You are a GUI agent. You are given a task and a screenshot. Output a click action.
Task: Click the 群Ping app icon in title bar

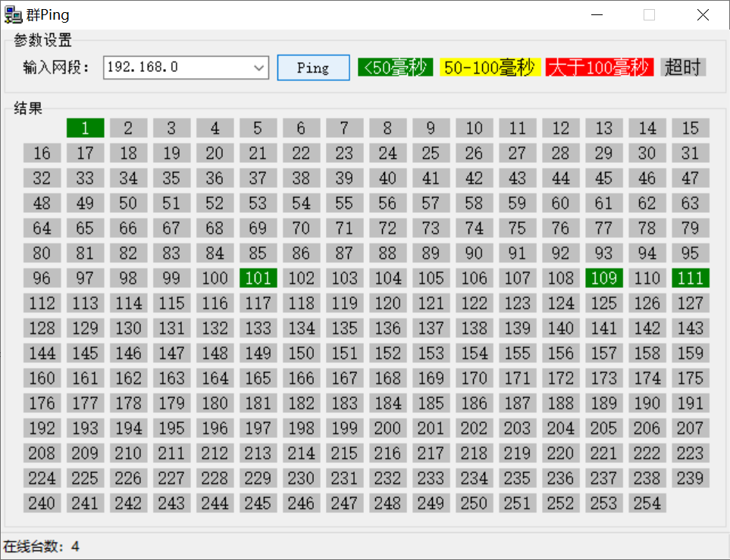[x=13, y=15]
